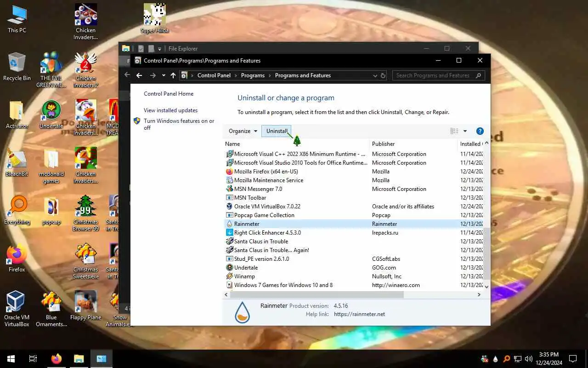Click the horizontal scrollbar of the program list
Image resolution: width=588 pixels, height=368 pixels.
point(317,294)
